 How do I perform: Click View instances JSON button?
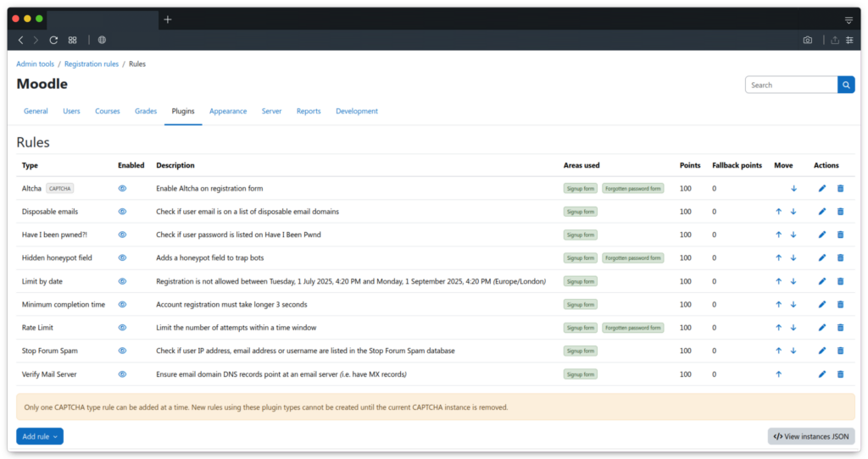pyautogui.click(x=811, y=436)
